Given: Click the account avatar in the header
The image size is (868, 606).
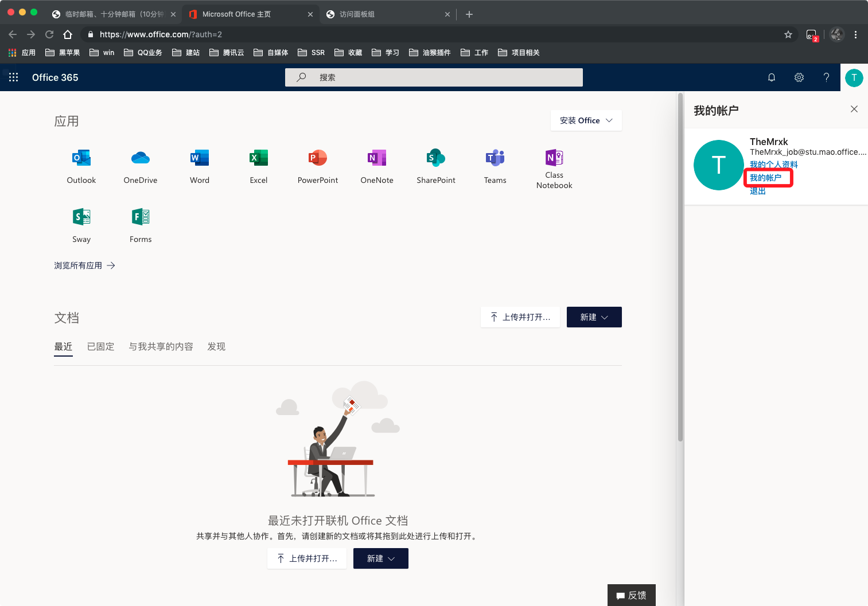Looking at the screenshot, I should [854, 77].
